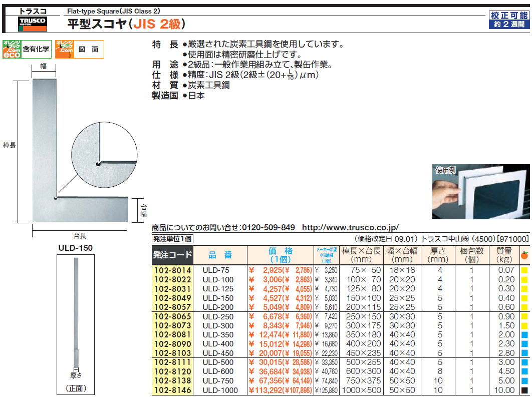Viewport: 532px width, 397px height.
Task: Click the 校正可能 約2週間 badge
Action: point(509,20)
